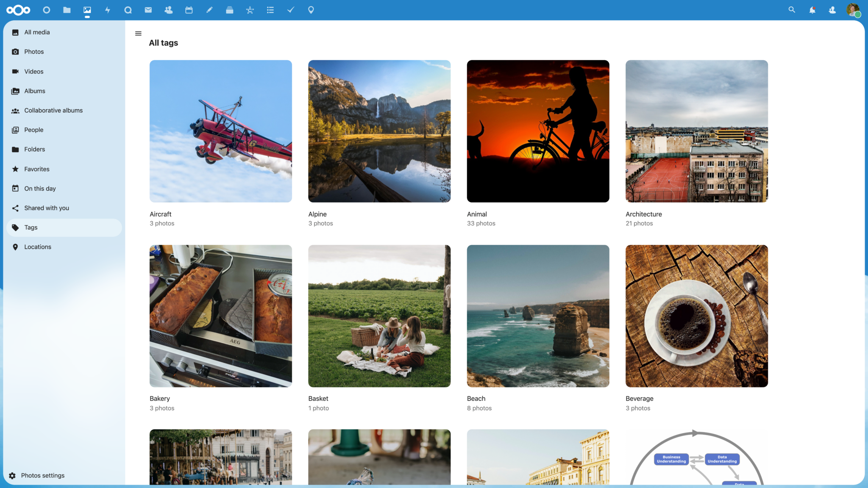This screenshot has height=488, width=868.
Task: Open the Aircraft tag collection
Action: click(x=220, y=131)
